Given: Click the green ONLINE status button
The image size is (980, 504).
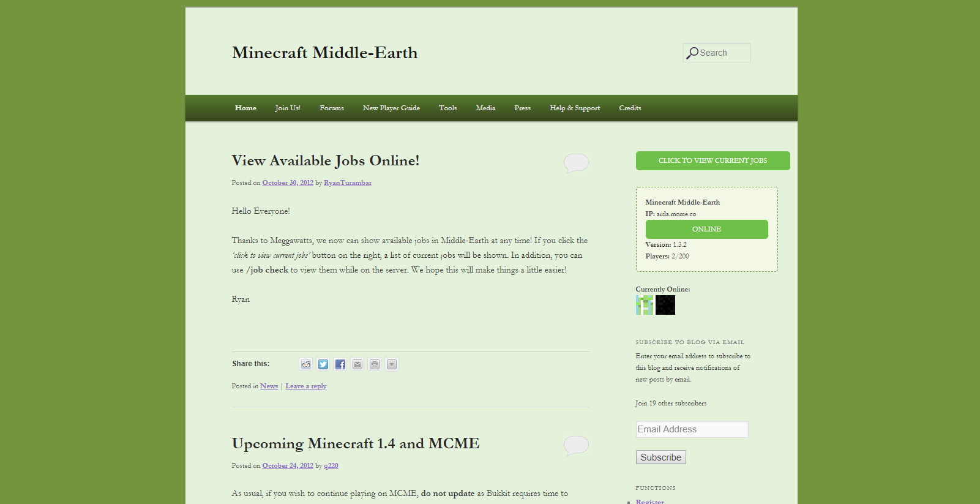Looking at the screenshot, I should pyautogui.click(x=707, y=229).
